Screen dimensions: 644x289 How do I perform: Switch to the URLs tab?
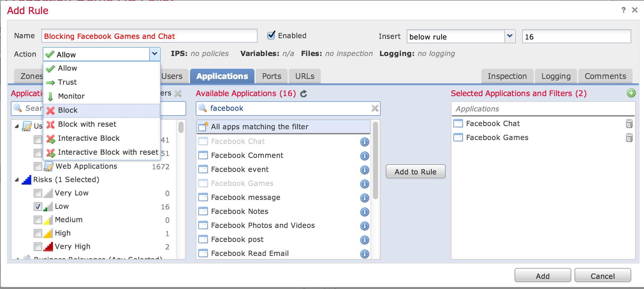tap(304, 76)
